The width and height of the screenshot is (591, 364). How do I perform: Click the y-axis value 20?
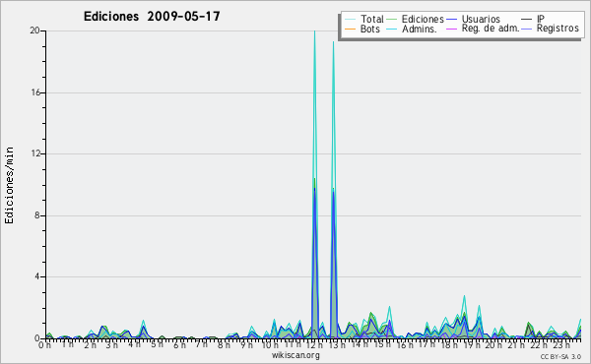click(x=34, y=30)
